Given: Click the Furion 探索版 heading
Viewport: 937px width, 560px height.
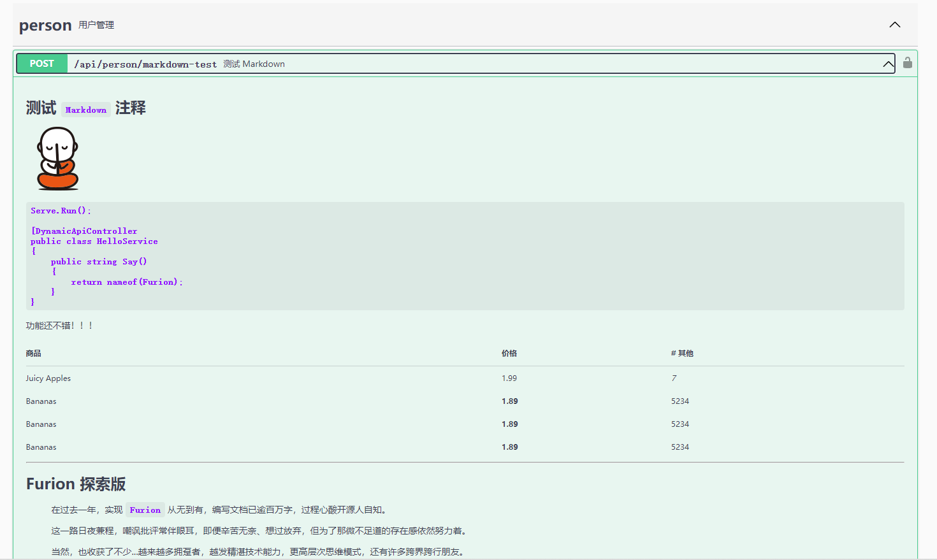Looking at the screenshot, I should 76,484.
